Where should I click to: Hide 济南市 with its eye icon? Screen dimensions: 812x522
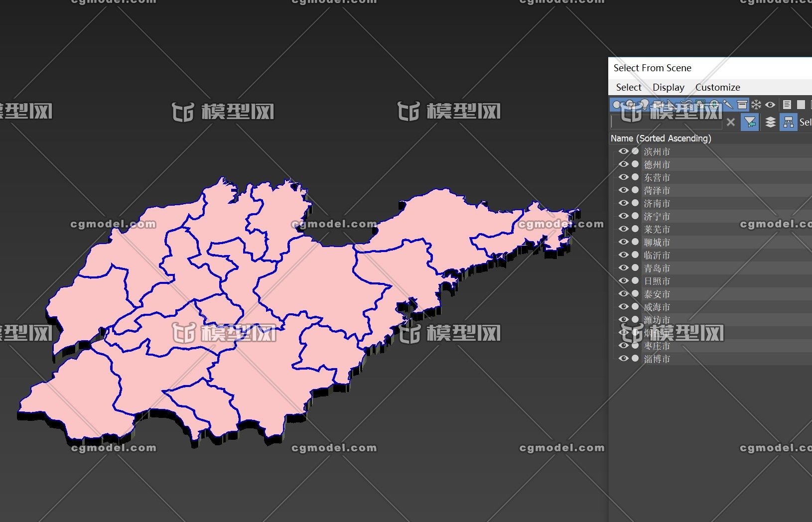coord(623,203)
